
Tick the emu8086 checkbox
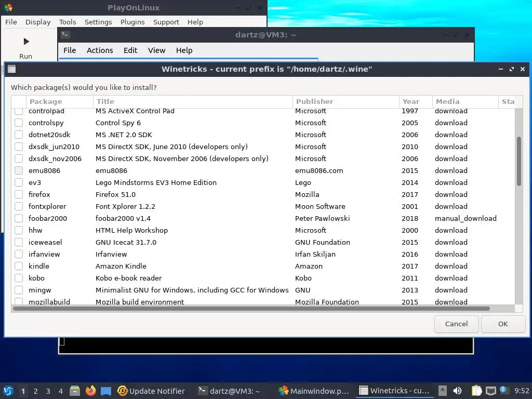[x=19, y=170]
